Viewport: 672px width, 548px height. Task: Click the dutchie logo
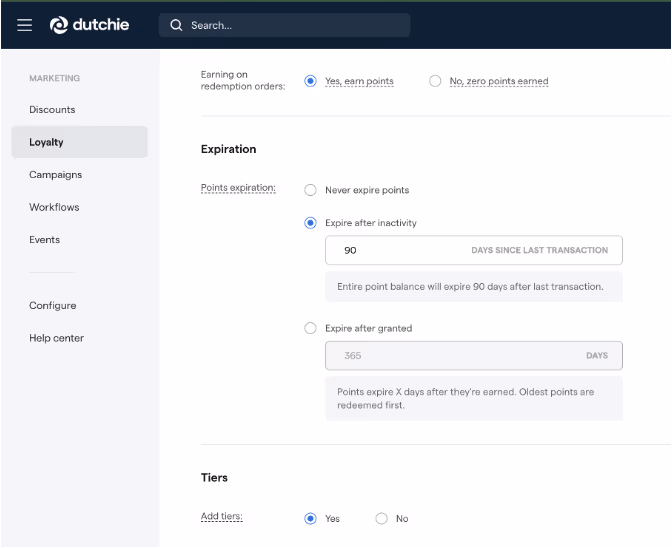89,25
